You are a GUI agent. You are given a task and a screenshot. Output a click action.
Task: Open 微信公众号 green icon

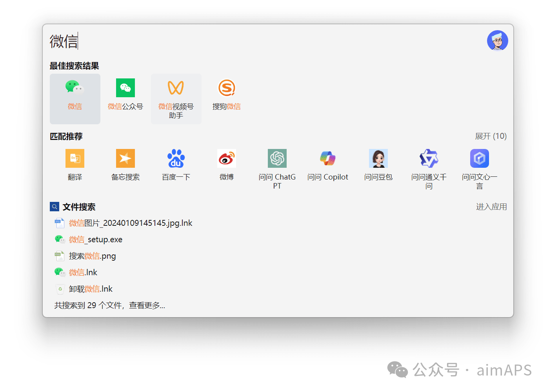(x=125, y=88)
